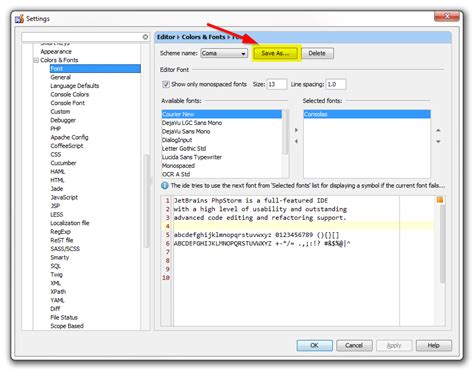
Task: Confirm settings with OK button
Action: pyautogui.click(x=314, y=345)
